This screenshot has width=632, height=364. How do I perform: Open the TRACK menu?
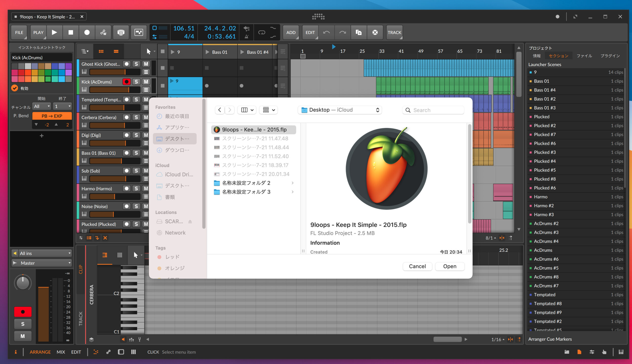tap(395, 32)
